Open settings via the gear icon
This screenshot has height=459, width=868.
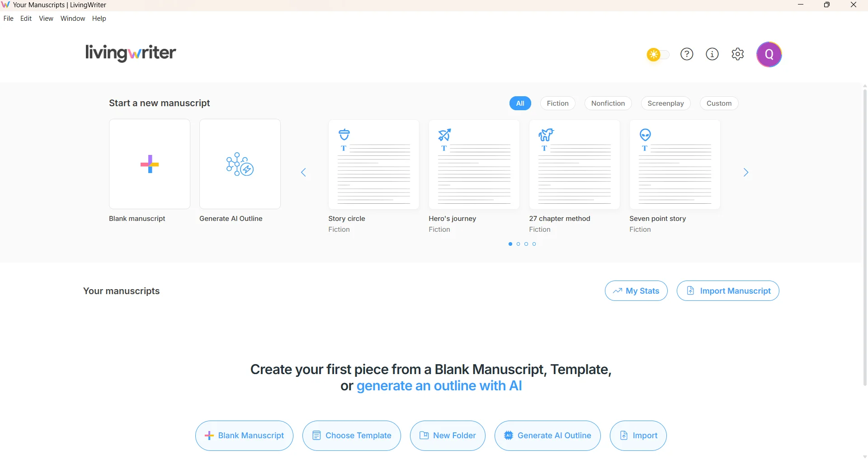(x=738, y=54)
